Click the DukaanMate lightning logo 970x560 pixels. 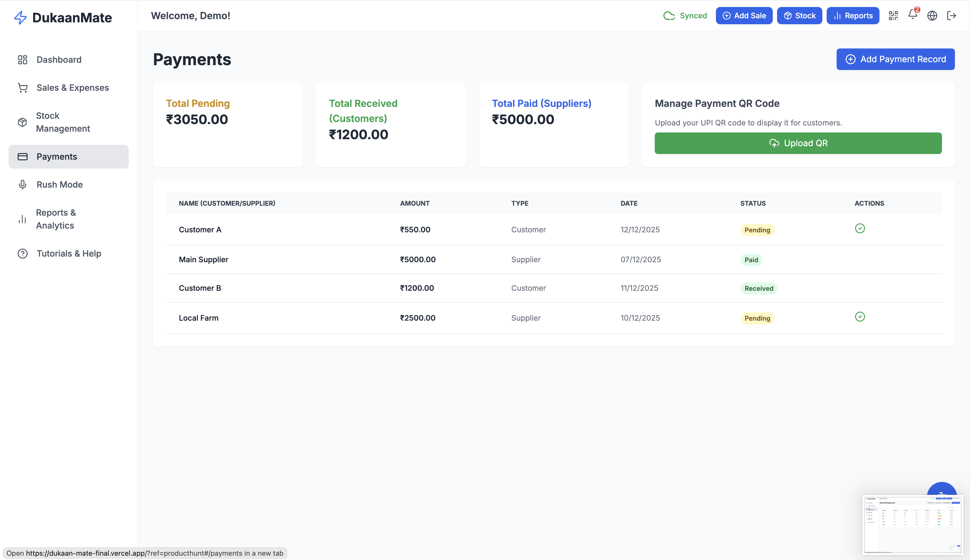click(x=20, y=18)
